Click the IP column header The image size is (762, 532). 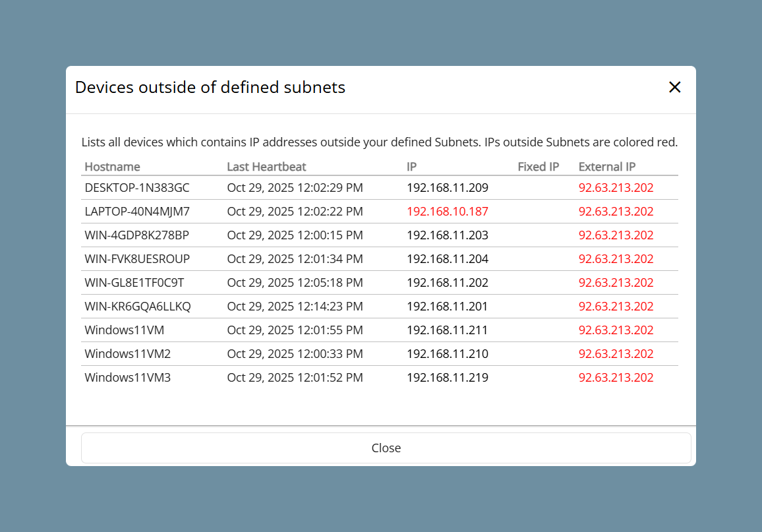click(x=411, y=167)
